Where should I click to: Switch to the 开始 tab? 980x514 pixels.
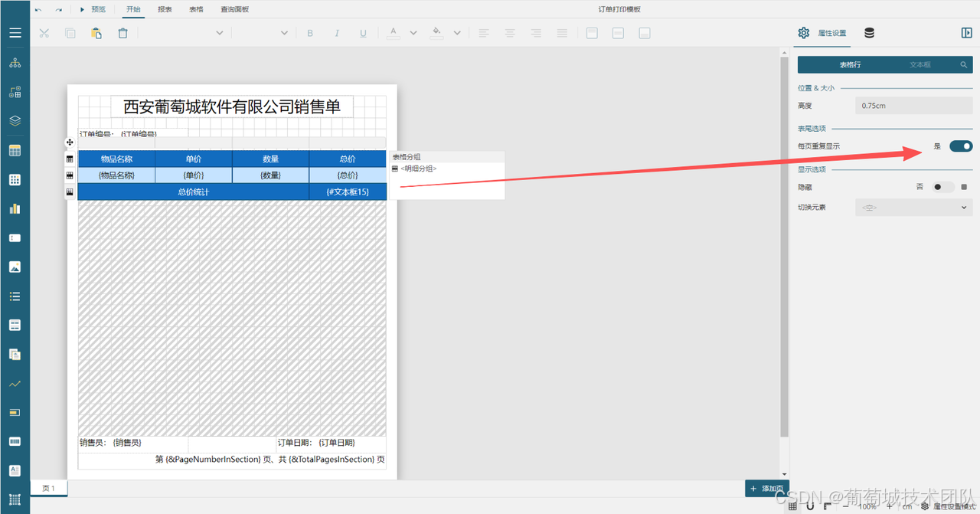133,10
